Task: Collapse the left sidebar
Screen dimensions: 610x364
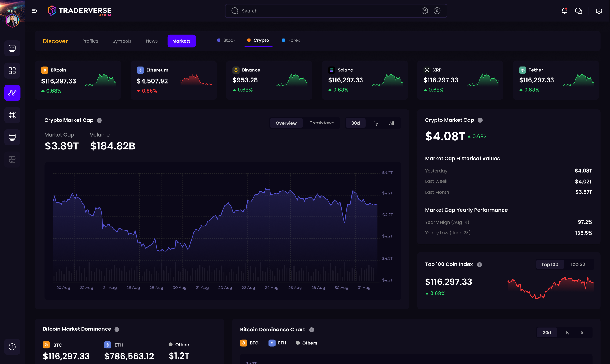Action: (x=34, y=11)
